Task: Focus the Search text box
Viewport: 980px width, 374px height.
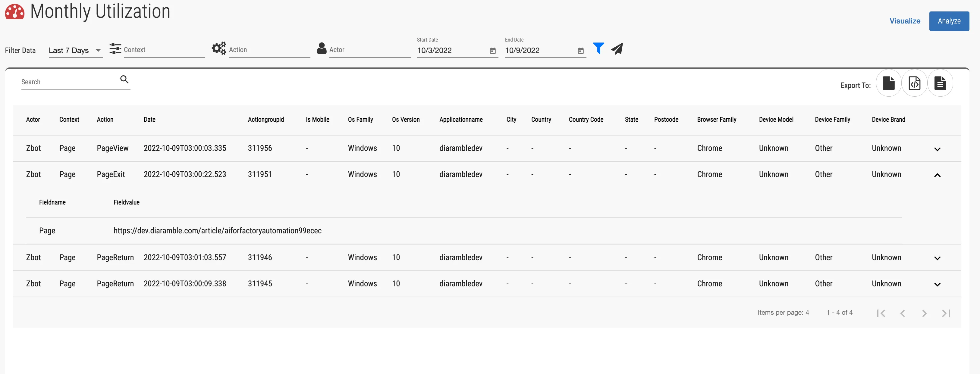Action: 68,82
